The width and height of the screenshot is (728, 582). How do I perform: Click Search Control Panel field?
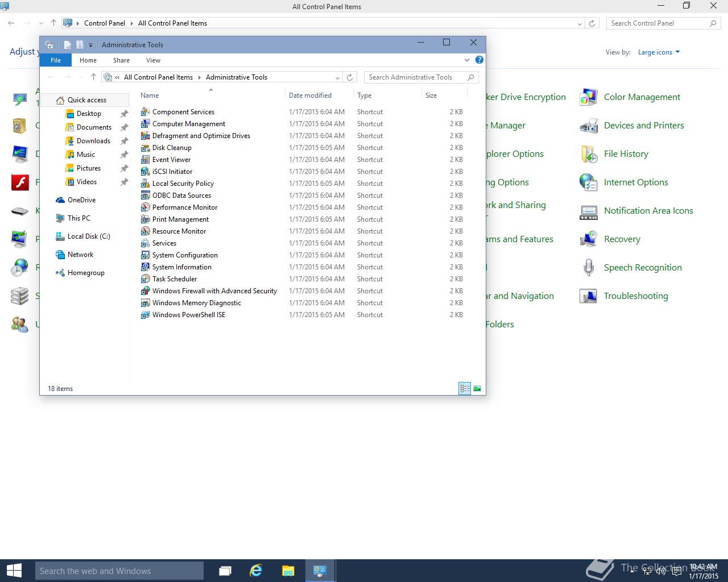(663, 23)
